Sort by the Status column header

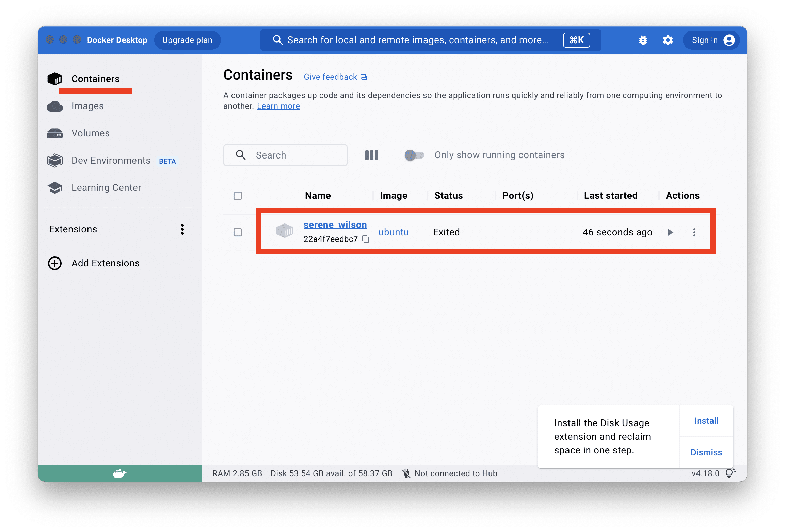[x=449, y=196]
